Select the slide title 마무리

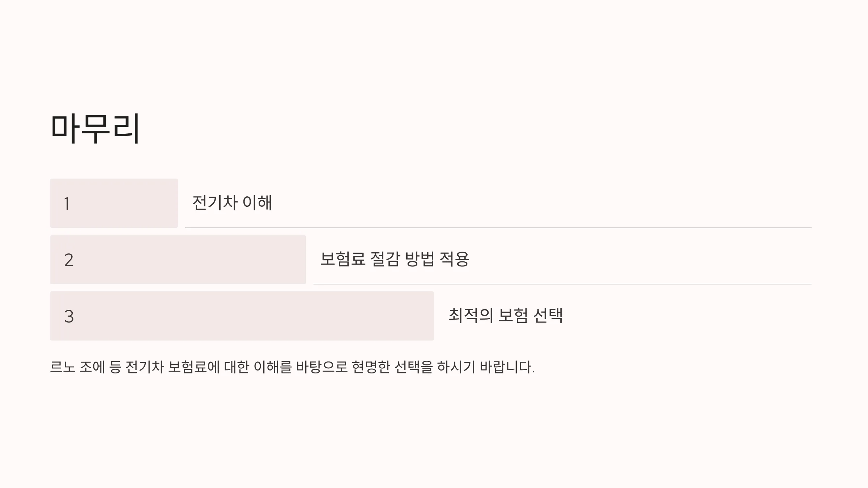point(95,129)
